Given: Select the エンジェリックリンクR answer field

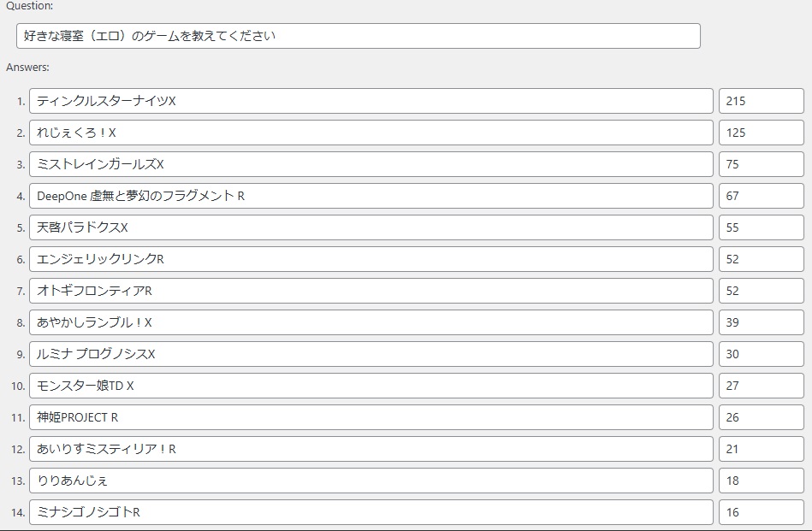Looking at the screenshot, I should pos(370,259).
